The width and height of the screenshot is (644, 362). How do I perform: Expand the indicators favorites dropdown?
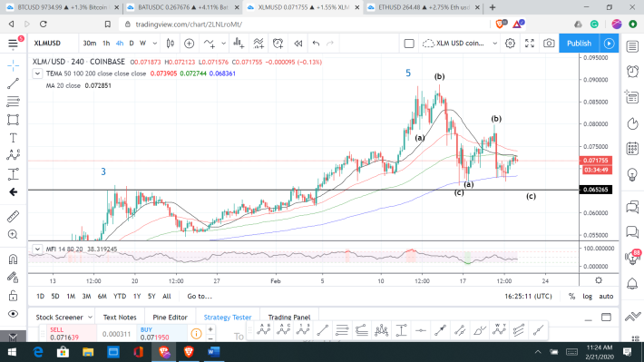[223, 44]
